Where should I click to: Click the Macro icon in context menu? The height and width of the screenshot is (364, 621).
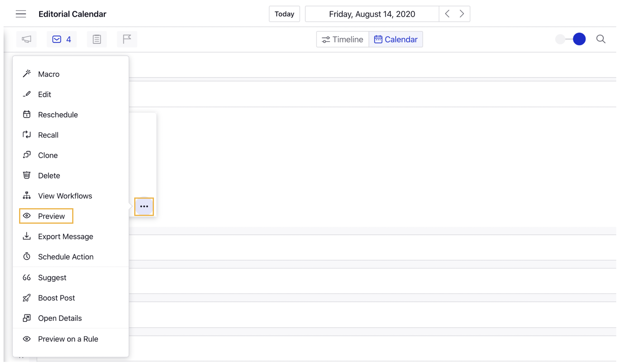click(27, 74)
